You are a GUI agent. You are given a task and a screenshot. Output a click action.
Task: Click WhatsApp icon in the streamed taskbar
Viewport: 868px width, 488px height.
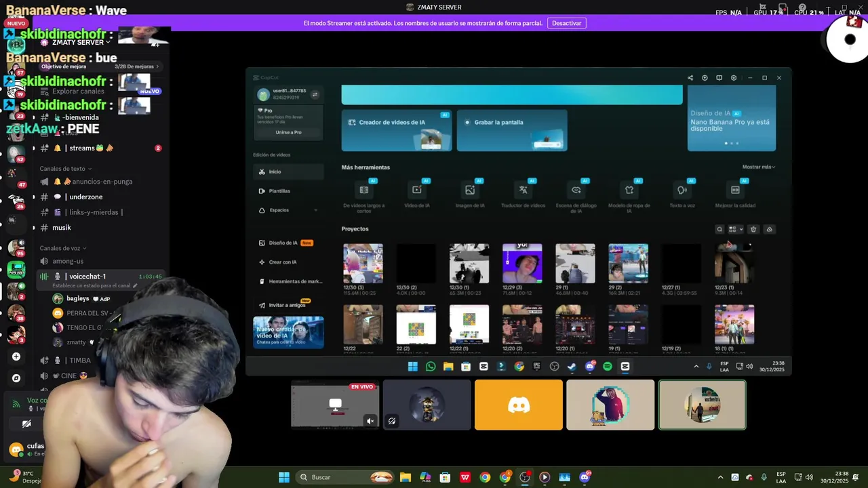tap(431, 367)
